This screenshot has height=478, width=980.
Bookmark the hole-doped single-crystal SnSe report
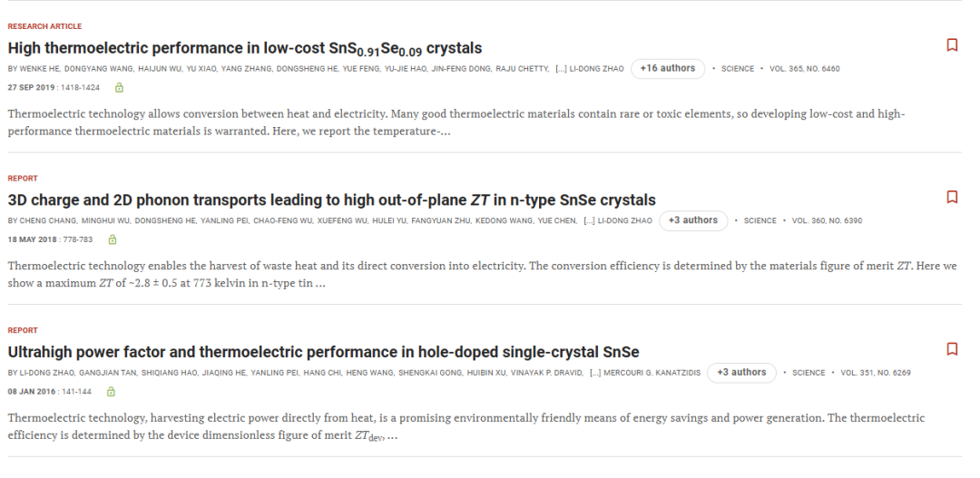click(952, 348)
